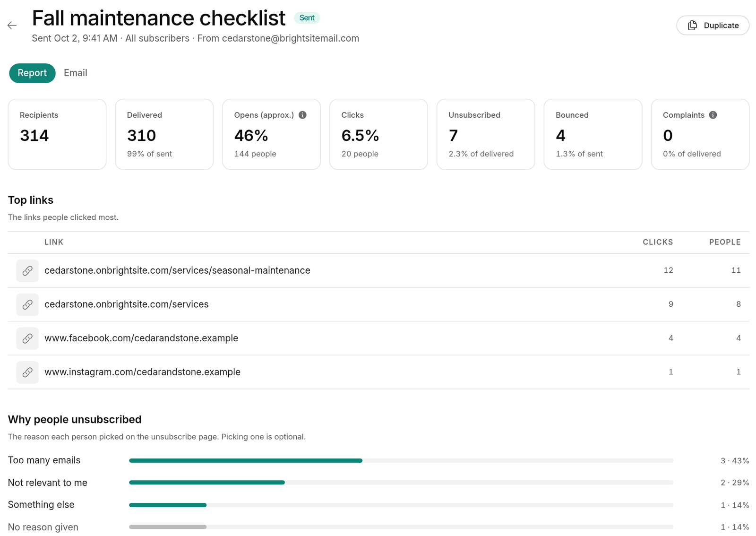Select the Clicks 6.5% card
The width and height of the screenshot is (756, 536).
point(378,134)
